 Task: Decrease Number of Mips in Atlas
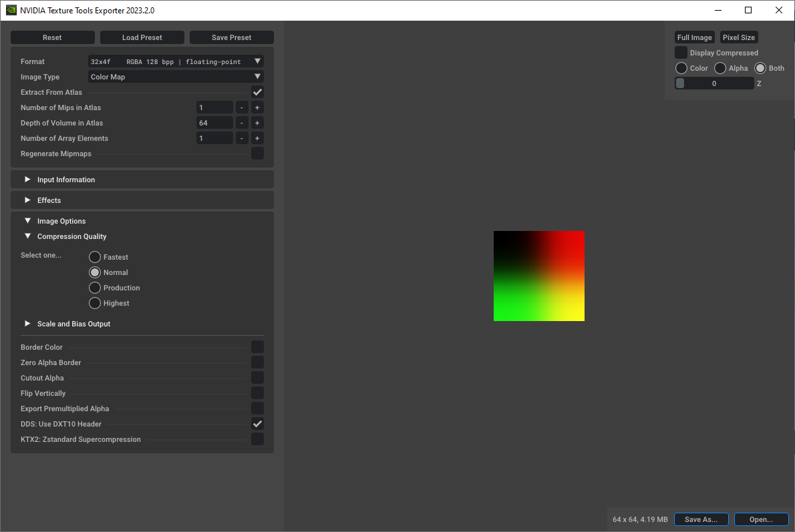241,107
